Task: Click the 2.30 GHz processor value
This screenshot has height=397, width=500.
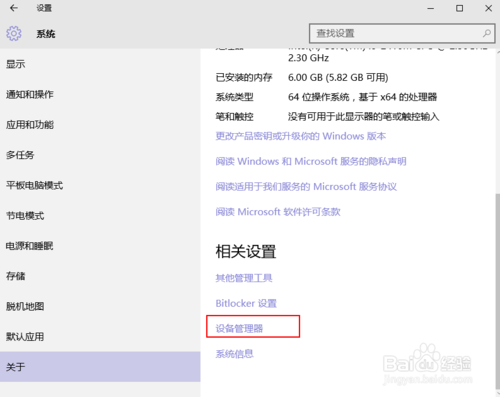Action: click(x=308, y=58)
